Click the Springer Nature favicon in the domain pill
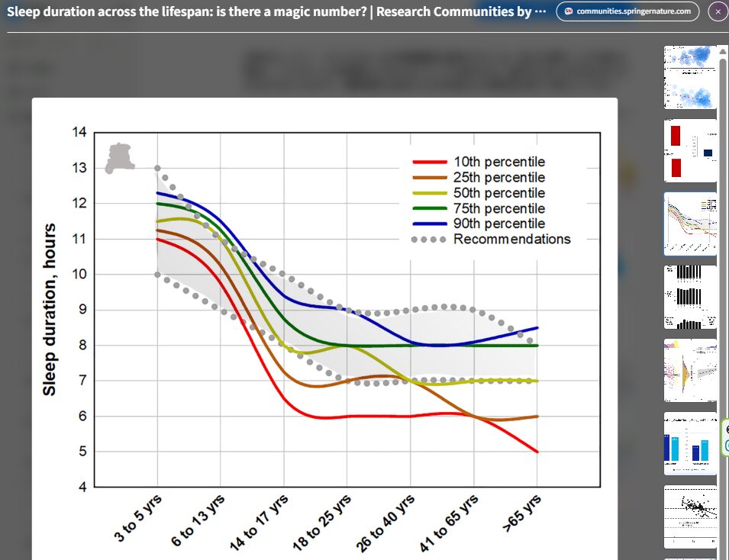 pos(568,11)
